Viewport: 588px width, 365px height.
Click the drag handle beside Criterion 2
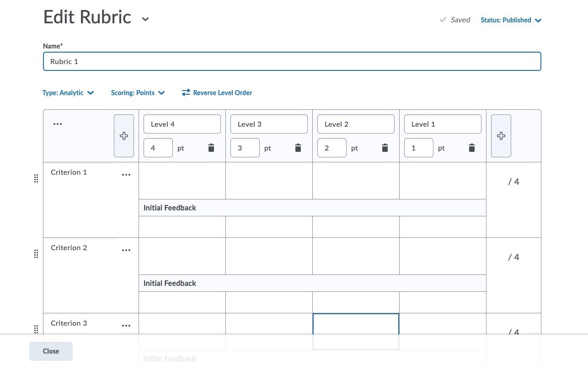coord(36,254)
